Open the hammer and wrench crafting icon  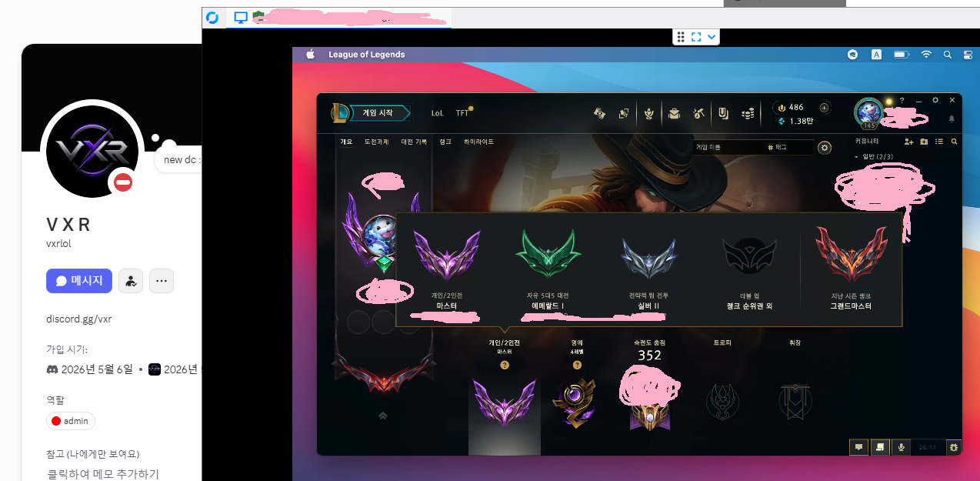pyautogui.click(x=698, y=113)
